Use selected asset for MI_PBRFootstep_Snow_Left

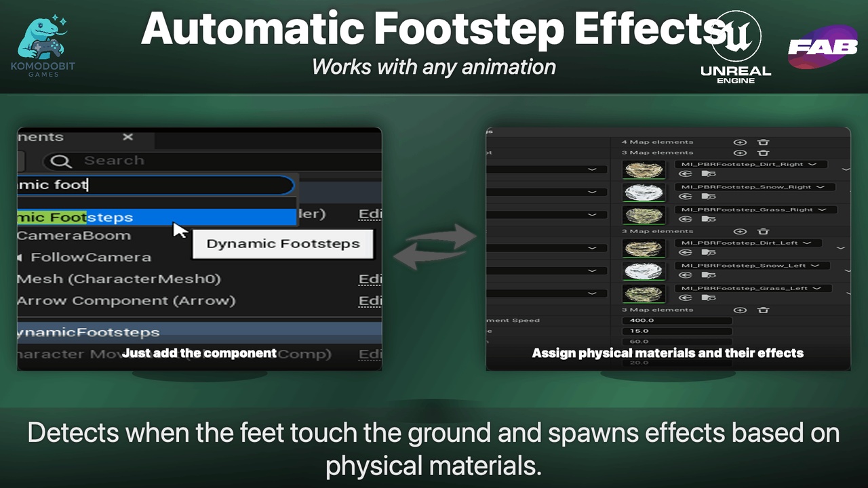[x=685, y=275]
